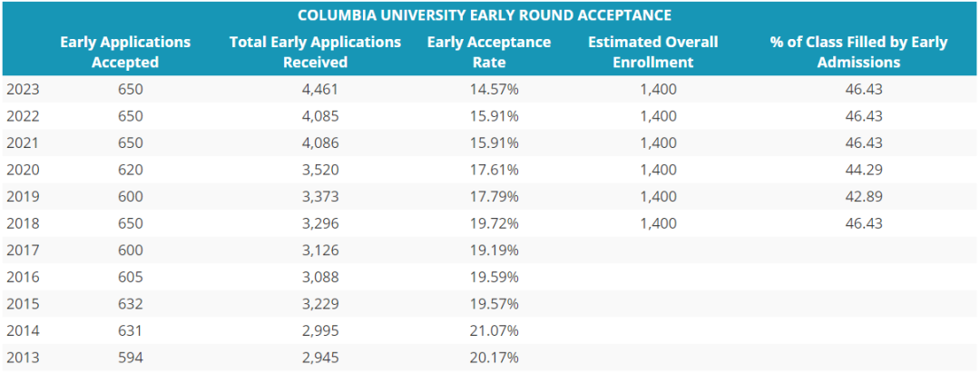This screenshot has width=980, height=374.
Task: Click the 2017 year row label
Action: pos(23,250)
